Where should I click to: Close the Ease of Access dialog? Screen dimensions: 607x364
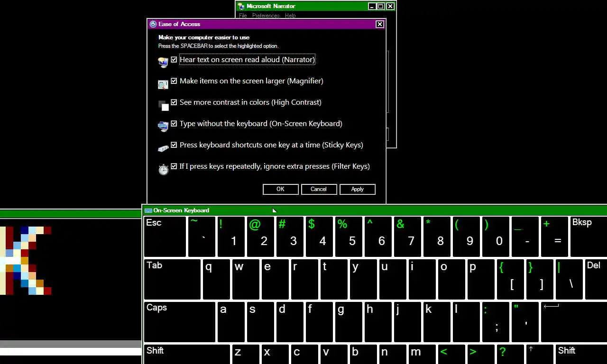tap(380, 24)
